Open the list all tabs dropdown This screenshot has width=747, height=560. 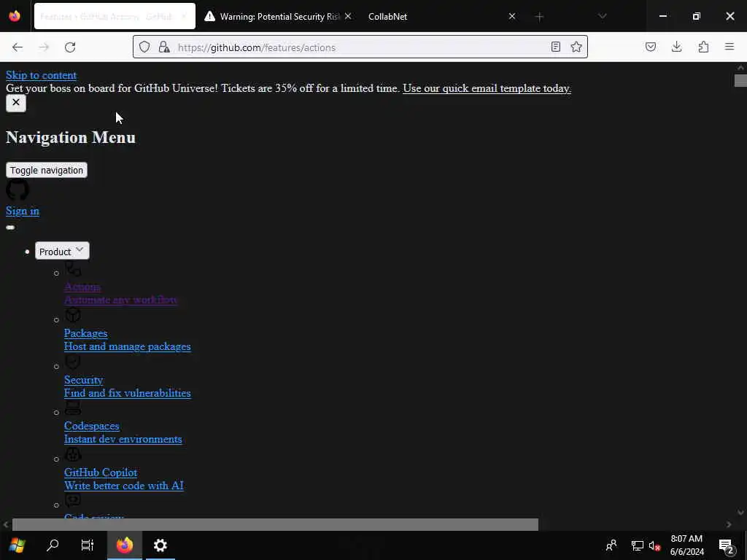[x=602, y=16]
